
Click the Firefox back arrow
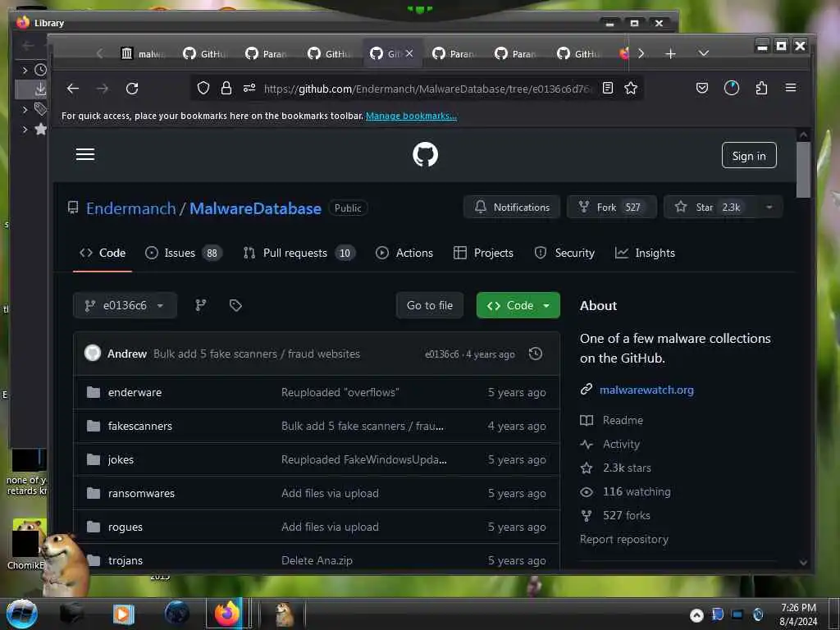(x=73, y=89)
